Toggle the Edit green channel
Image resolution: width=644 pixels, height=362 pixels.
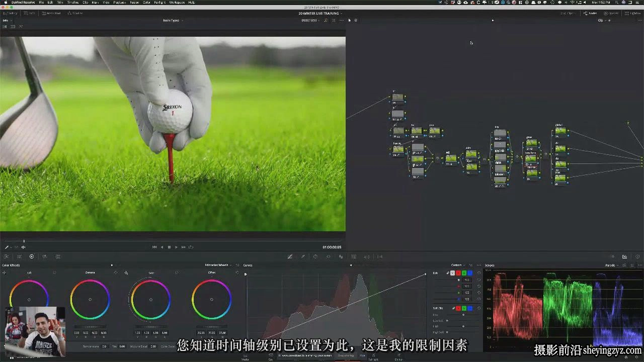click(x=464, y=273)
